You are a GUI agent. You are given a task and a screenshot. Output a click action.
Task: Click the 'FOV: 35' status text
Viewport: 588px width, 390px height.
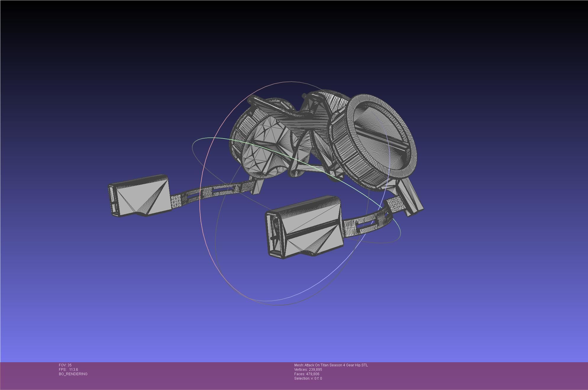[x=65, y=365]
